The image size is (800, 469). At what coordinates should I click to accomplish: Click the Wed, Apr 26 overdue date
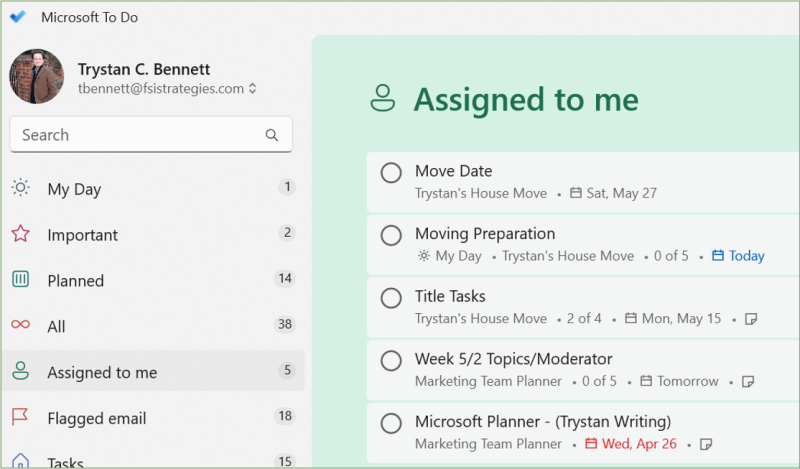[x=639, y=444]
